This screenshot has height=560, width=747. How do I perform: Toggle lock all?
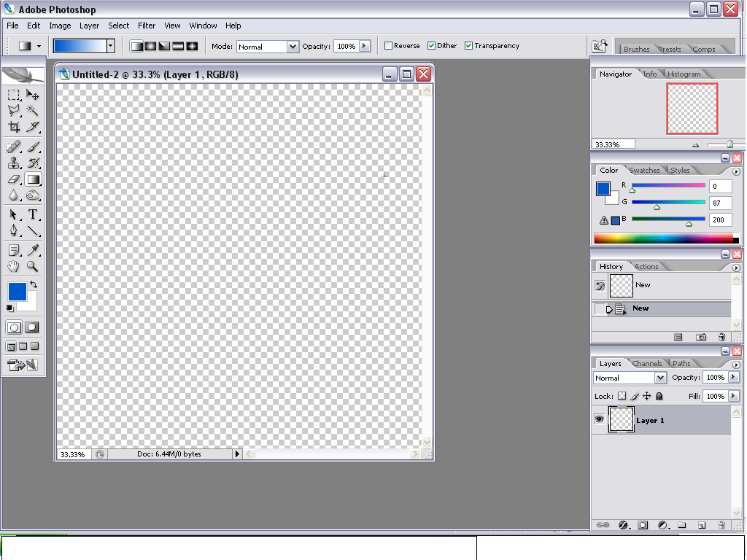659,396
